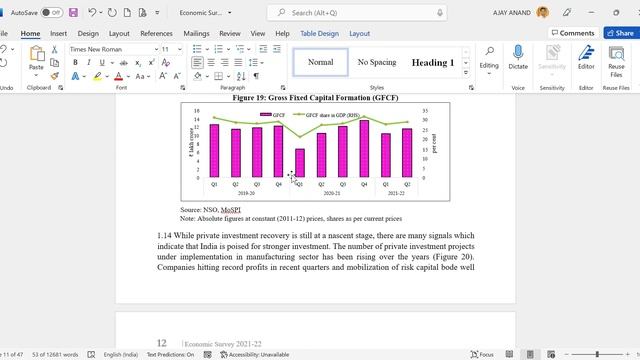Click the New blank document icon
This screenshot has width=640, height=360.
[x=127, y=13]
